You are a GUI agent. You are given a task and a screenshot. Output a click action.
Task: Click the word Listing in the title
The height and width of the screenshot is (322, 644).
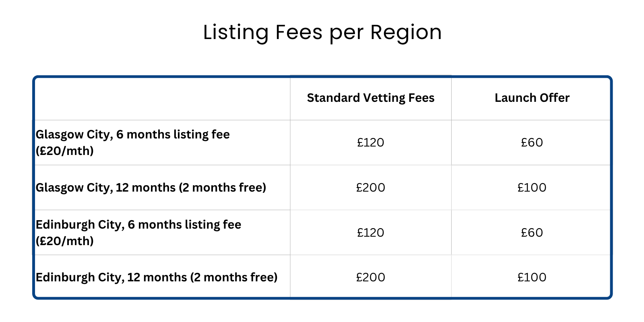[236, 33]
